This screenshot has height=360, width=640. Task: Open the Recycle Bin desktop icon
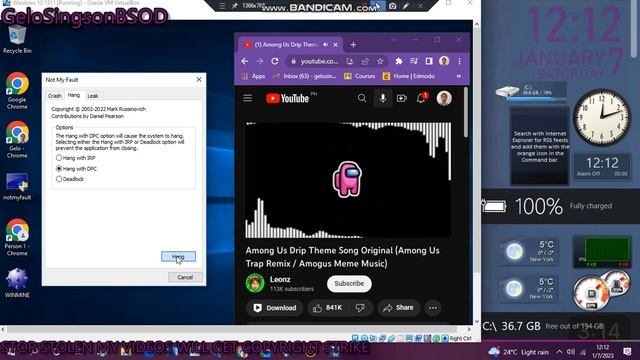pyautogui.click(x=17, y=40)
